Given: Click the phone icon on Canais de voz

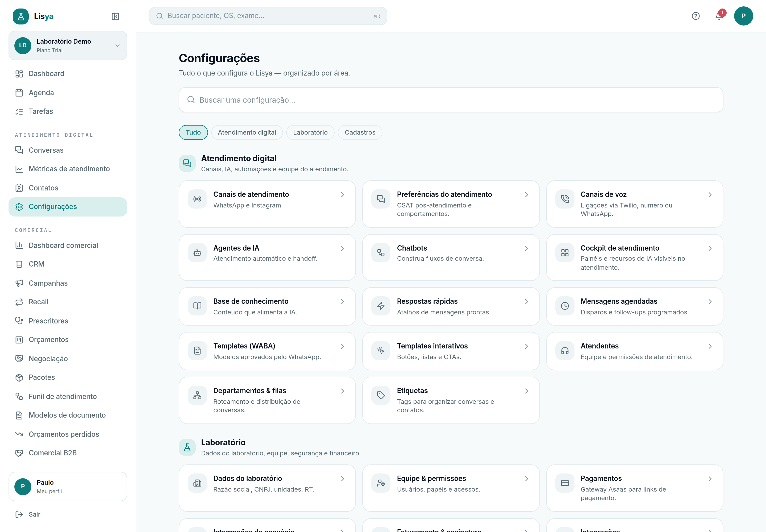Looking at the screenshot, I should pos(565,199).
